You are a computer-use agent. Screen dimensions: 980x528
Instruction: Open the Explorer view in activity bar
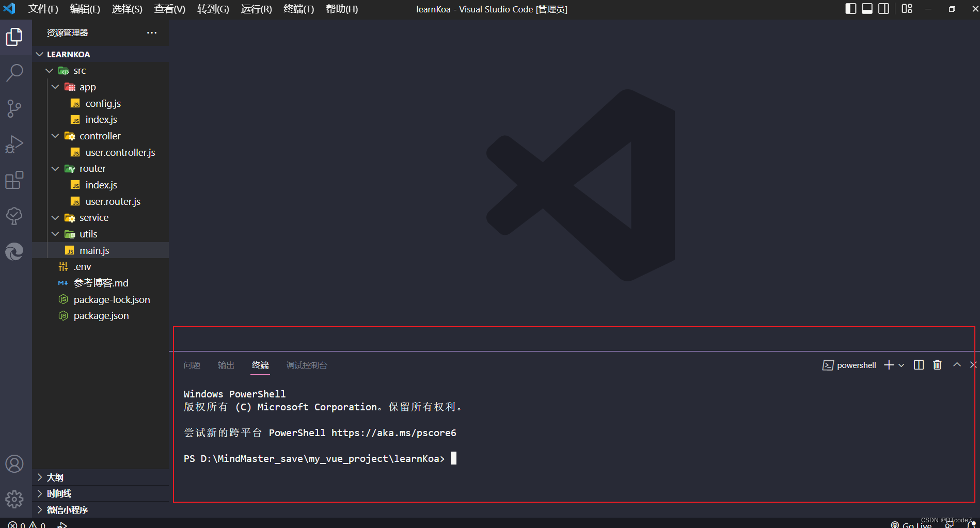click(14, 37)
